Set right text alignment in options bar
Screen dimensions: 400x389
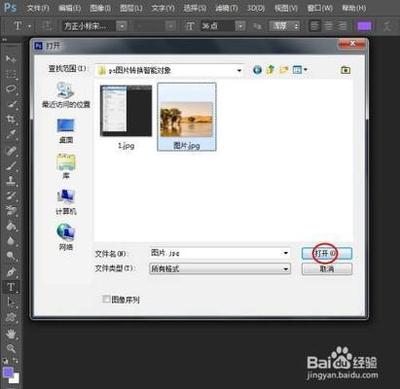coord(342,26)
